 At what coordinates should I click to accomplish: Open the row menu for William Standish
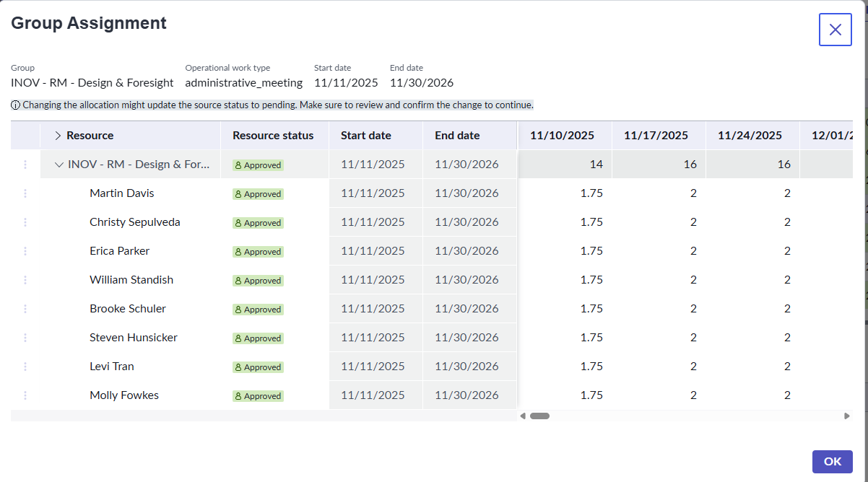(25, 280)
